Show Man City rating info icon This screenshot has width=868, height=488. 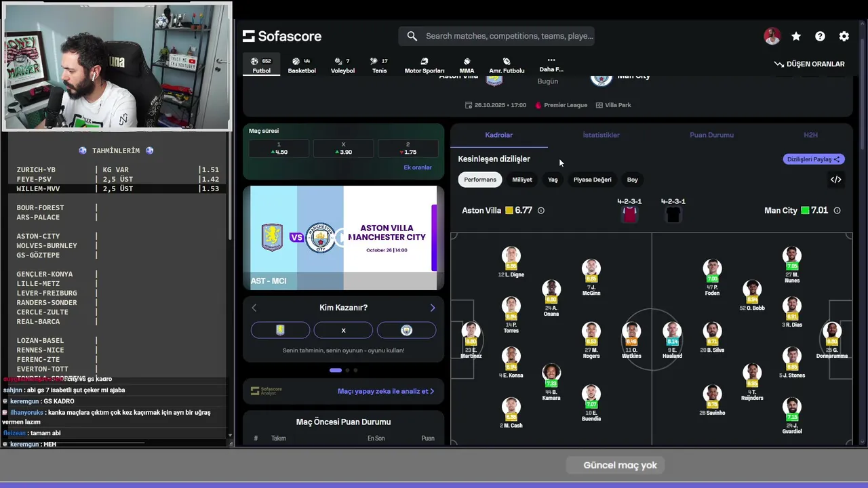pos(837,211)
